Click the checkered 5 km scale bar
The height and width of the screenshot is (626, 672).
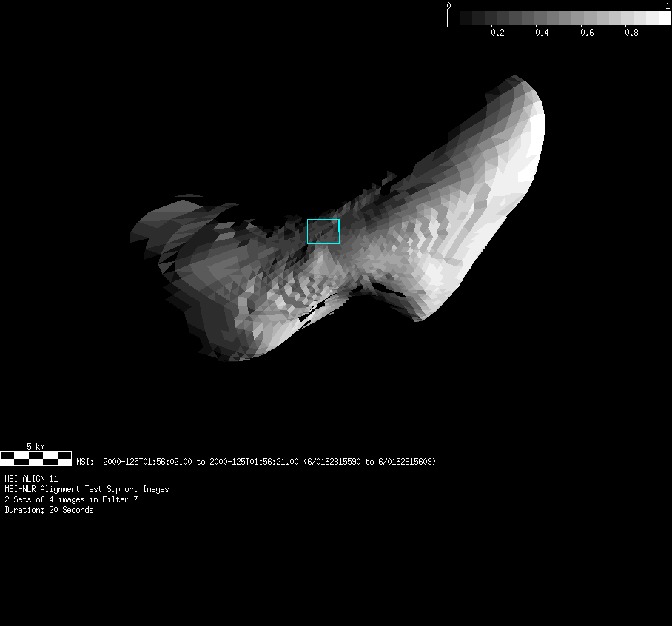(36, 458)
